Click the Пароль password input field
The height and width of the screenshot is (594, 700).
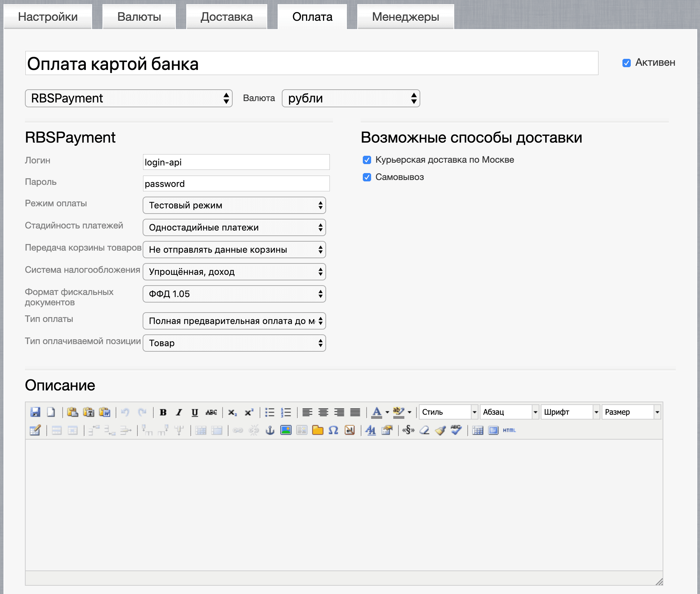[x=236, y=183]
